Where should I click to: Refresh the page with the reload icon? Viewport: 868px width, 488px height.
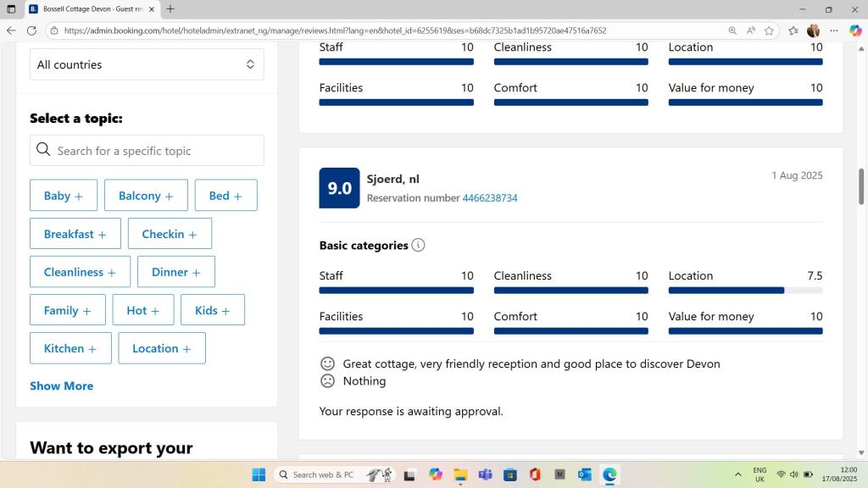point(31,30)
